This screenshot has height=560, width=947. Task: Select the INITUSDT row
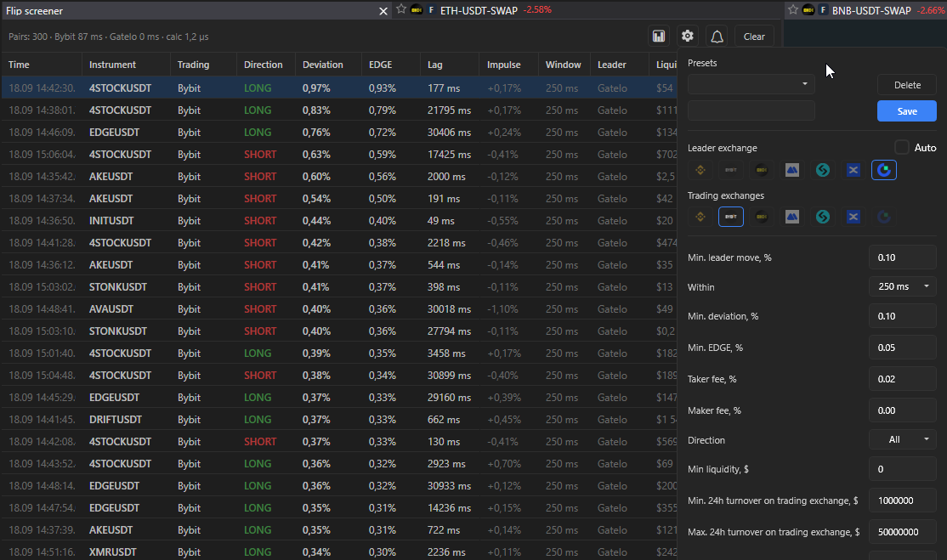point(339,221)
